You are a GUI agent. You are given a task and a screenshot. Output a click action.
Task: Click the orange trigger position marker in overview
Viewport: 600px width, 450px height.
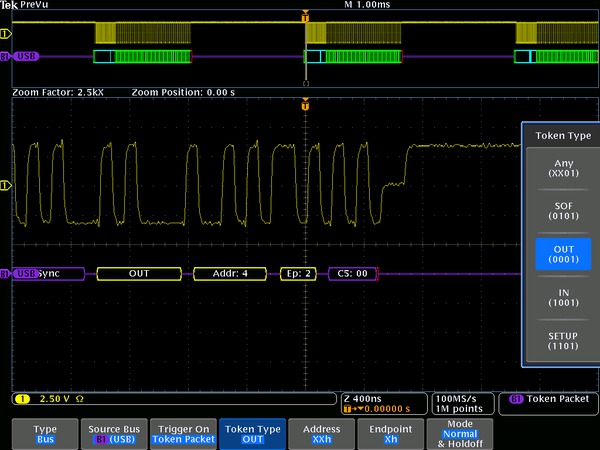(305, 17)
